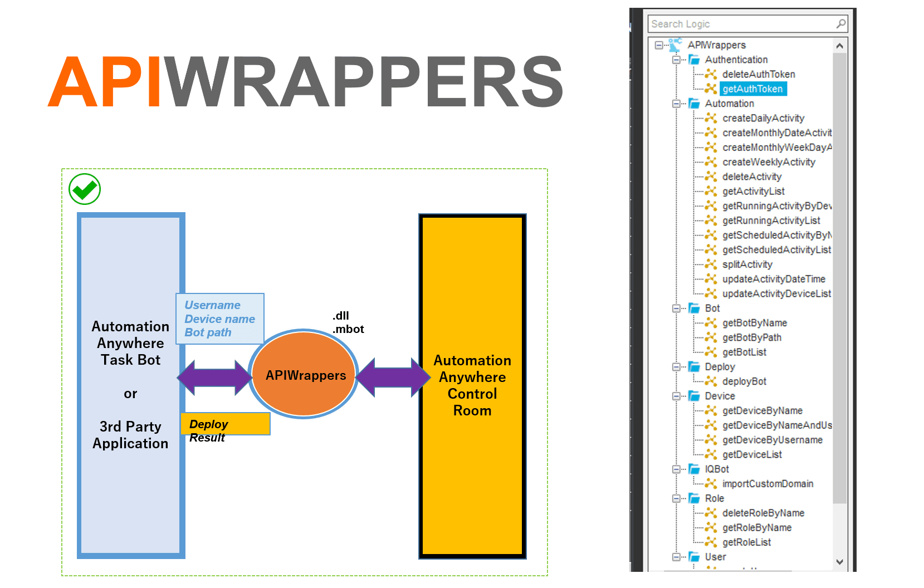Click the logic icon beside createDailyActivity
This screenshot has height=588, width=924.
coord(711,118)
